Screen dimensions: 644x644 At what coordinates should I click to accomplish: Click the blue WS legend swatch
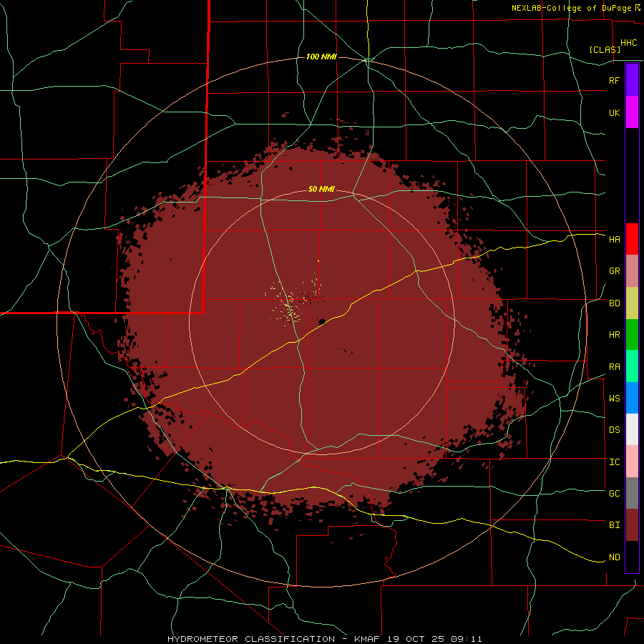coord(632,398)
